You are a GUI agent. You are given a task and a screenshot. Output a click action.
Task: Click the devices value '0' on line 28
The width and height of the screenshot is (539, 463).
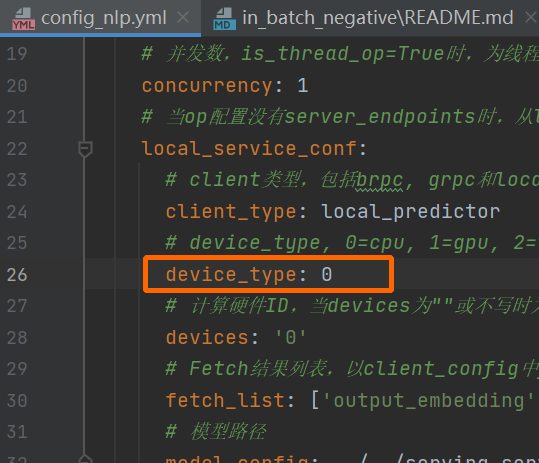click(x=291, y=338)
